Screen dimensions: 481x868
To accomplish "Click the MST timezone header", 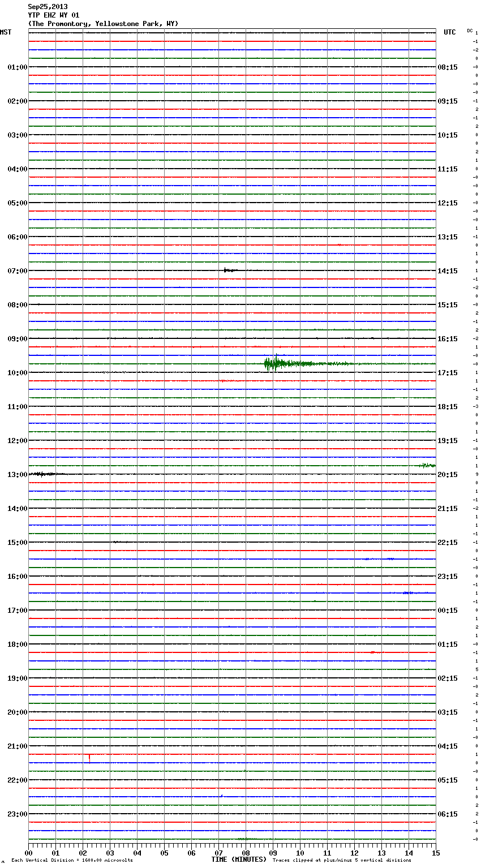I will pos(6,32).
